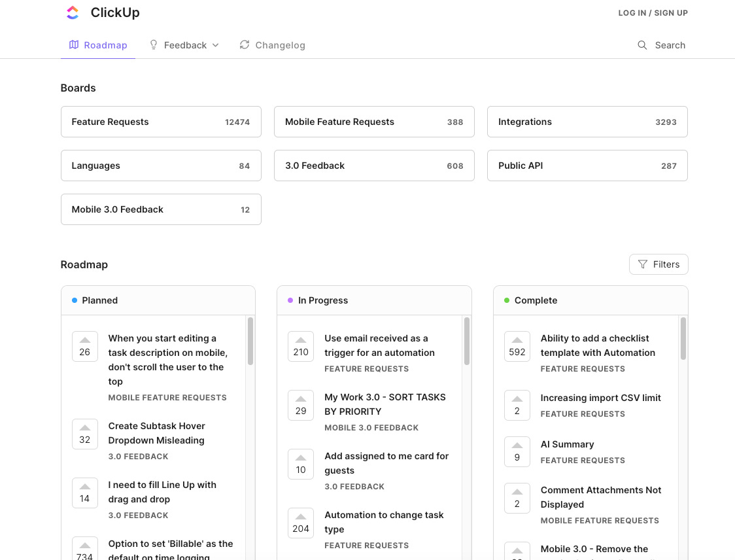735x560 pixels.
Task: Open the Public API board
Action: coord(587,166)
